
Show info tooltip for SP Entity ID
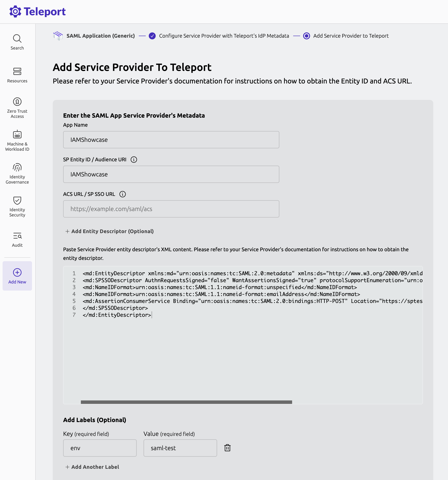(x=134, y=159)
